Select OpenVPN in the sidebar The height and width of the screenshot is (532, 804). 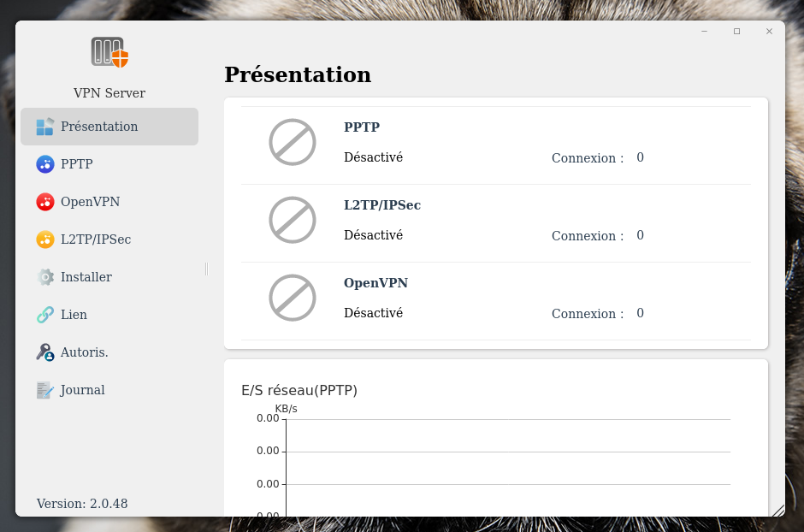click(x=90, y=202)
